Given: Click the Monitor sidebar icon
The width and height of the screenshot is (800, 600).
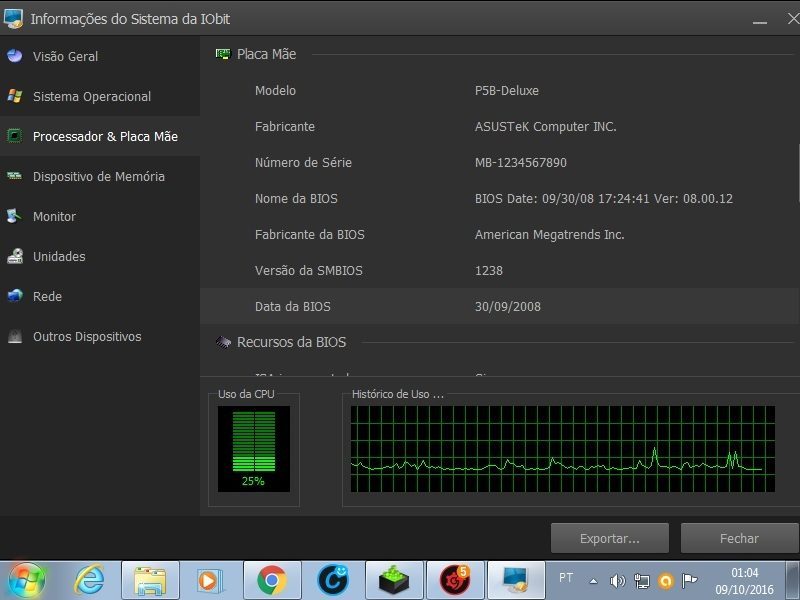Looking at the screenshot, I should pyautogui.click(x=15, y=216).
